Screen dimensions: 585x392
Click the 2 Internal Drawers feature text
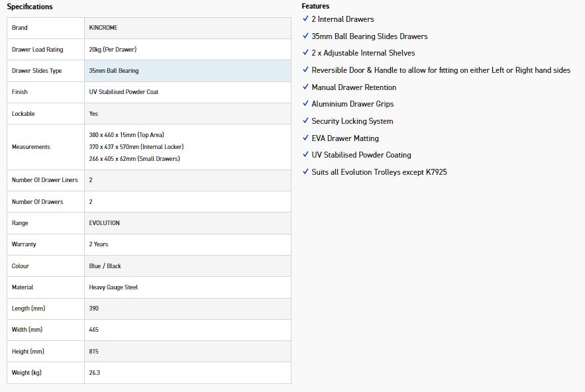click(343, 19)
